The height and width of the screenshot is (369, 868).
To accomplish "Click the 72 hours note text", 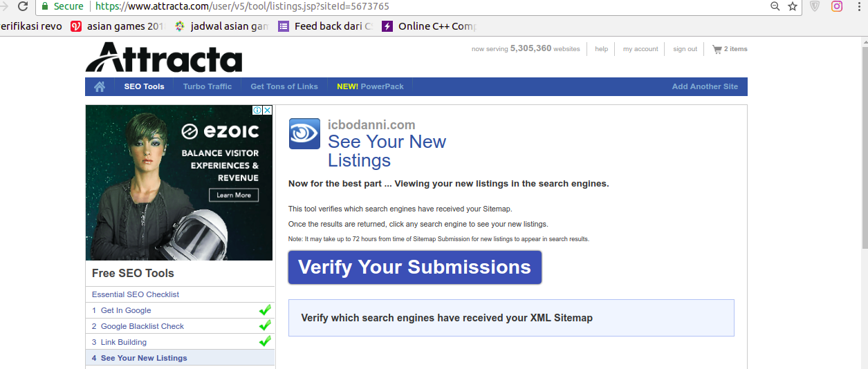I will pos(438,239).
